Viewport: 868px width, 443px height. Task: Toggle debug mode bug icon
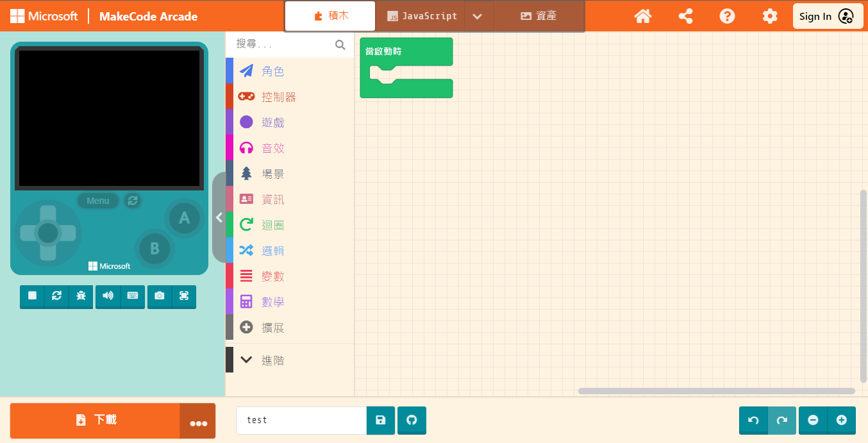81,296
